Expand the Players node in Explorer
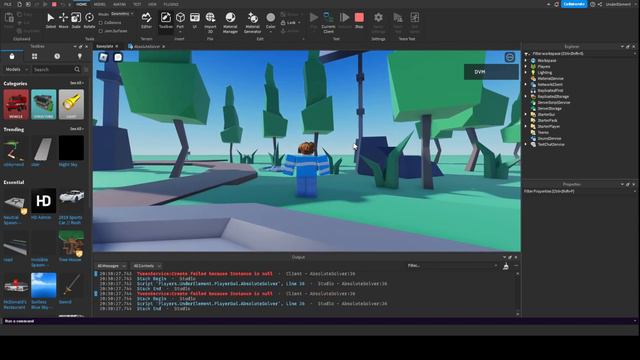The image size is (640, 360). [527, 67]
